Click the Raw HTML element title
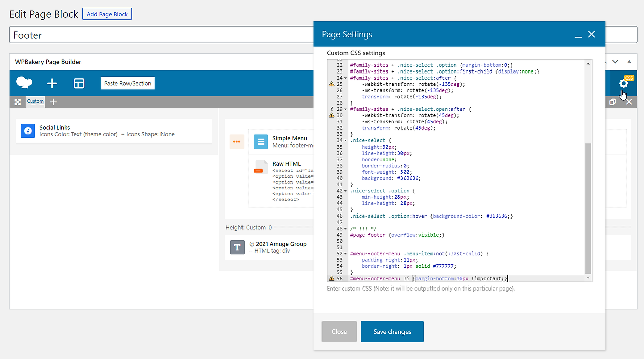This screenshot has height=359, width=644. (286, 164)
